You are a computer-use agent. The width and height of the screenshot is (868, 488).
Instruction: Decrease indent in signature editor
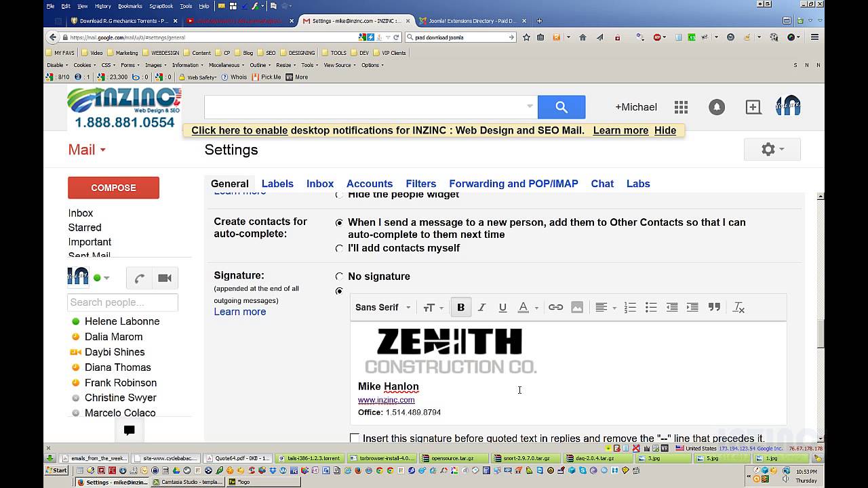tap(672, 307)
